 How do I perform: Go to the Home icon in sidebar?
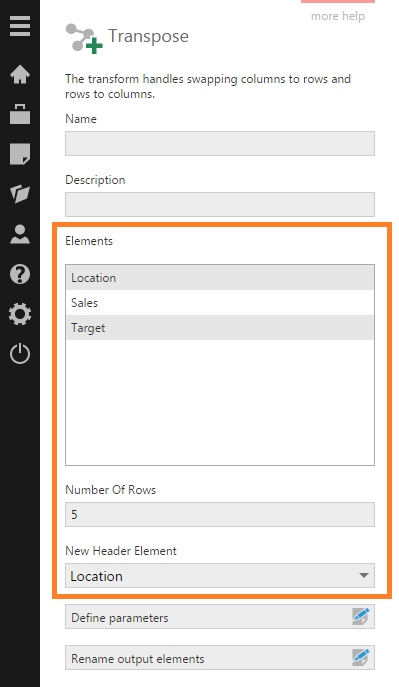[x=20, y=74]
